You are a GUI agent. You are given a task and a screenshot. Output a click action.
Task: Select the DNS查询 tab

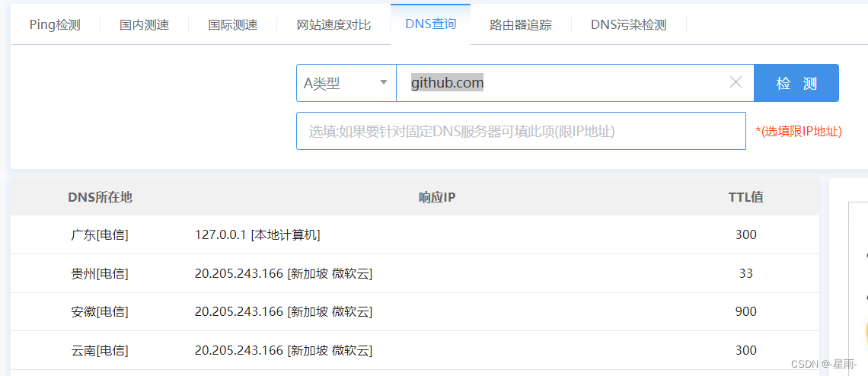pos(430,24)
